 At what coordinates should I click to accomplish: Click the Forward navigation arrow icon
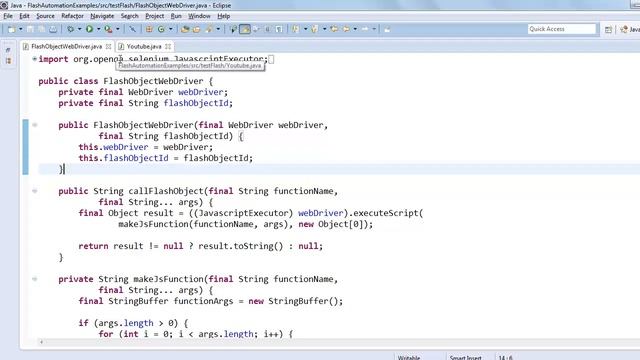(x=365, y=29)
